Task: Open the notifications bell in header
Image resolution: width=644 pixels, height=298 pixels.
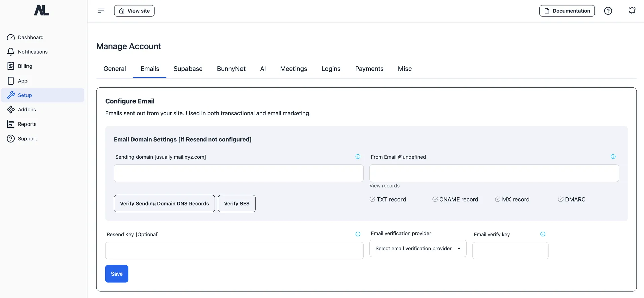Action: click(632, 11)
